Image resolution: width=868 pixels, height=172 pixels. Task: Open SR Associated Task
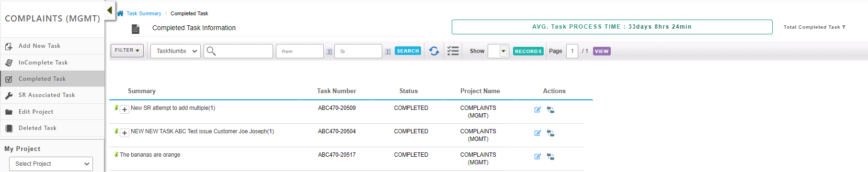52,95
